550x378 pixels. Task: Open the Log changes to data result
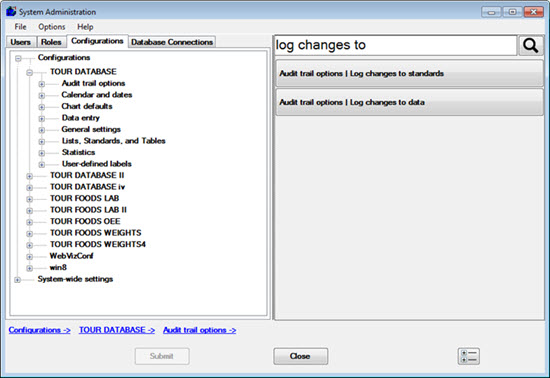click(x=409, y=102)
